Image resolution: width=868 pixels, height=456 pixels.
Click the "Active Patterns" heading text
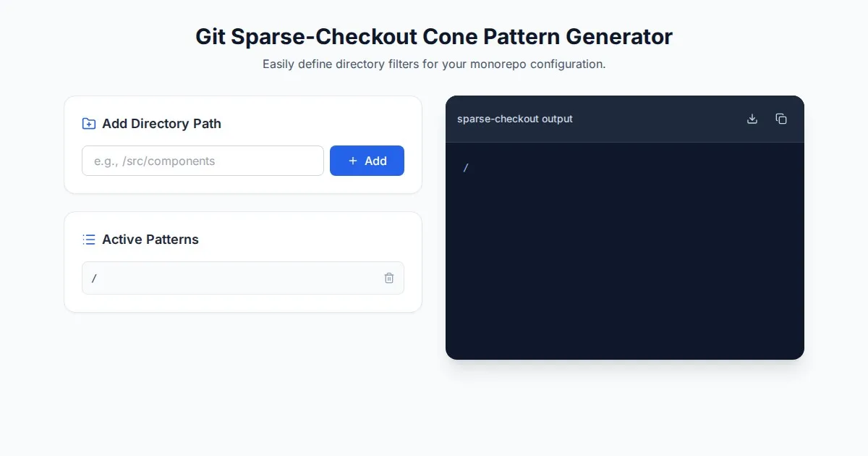coord(150,240)
